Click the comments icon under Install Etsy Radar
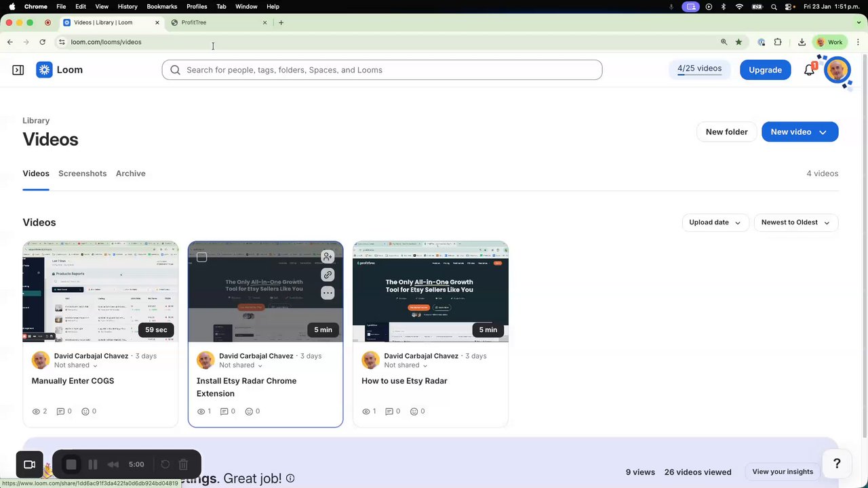 click(x=224, y=411)
